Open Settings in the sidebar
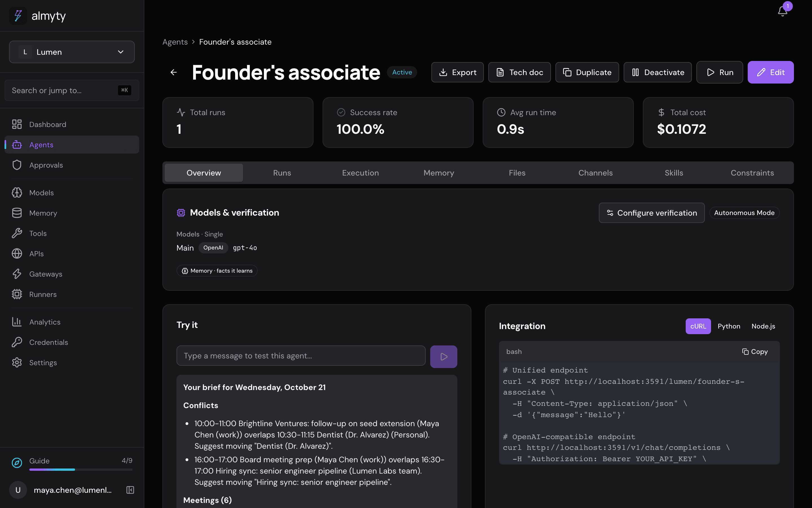Image resolution: width=812 pixels, height=508 pixels. tap(72, 363)
